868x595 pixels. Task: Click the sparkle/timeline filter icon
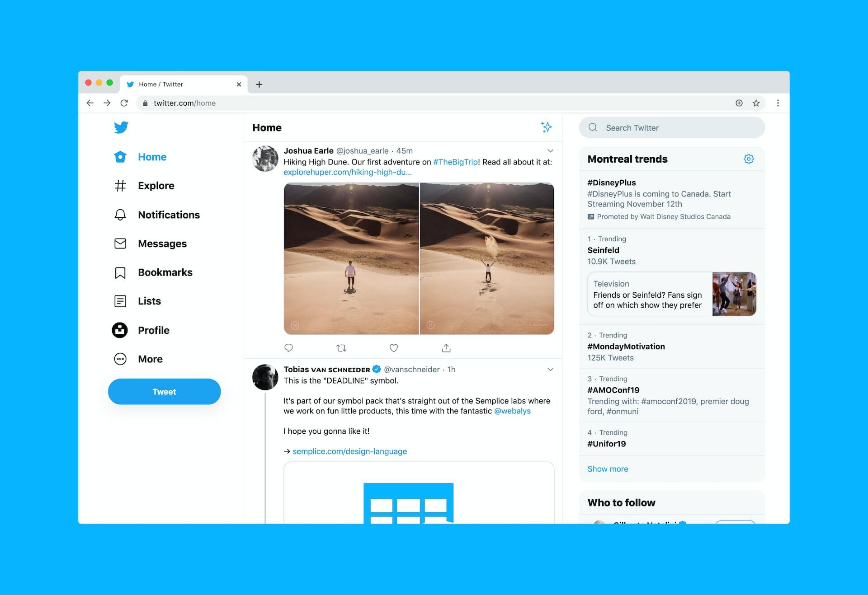point(546,127)
